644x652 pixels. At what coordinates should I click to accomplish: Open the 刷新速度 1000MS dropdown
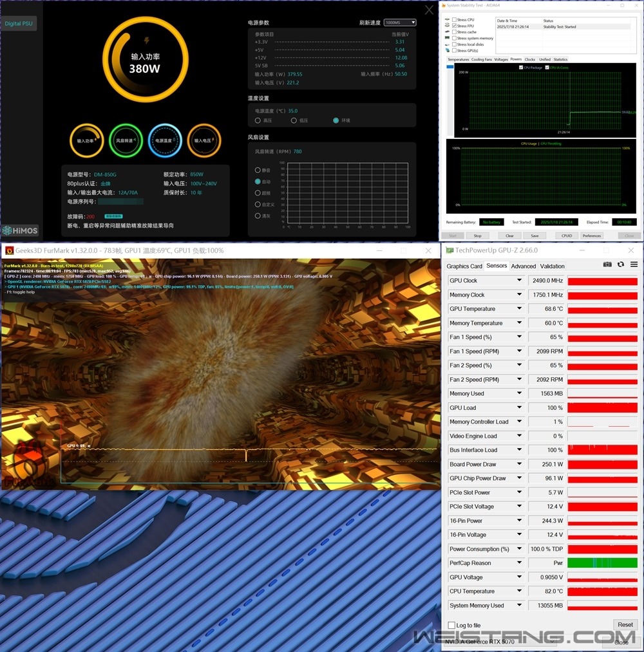point(400,23)
